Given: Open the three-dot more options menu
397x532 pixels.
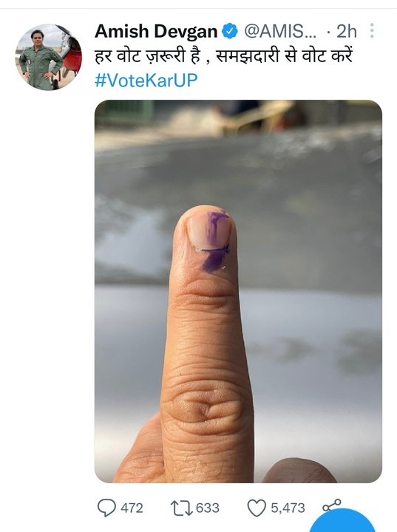Looking at the screenshot, I should [372, 31].
